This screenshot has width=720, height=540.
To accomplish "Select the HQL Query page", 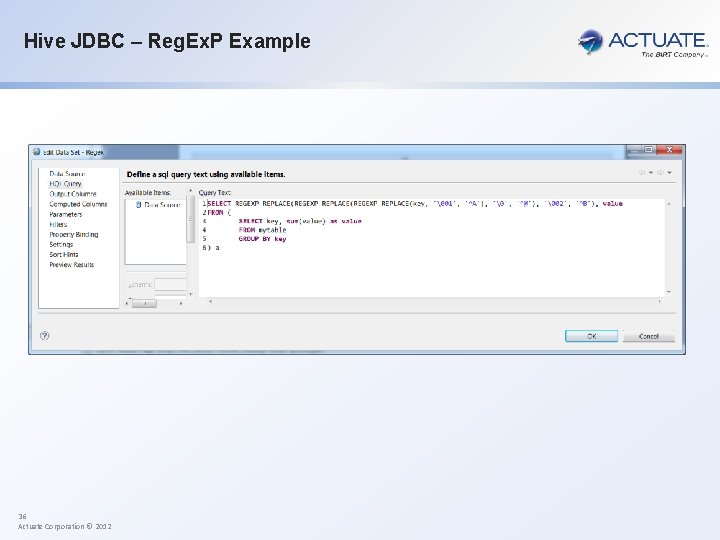I will (65, 184).
